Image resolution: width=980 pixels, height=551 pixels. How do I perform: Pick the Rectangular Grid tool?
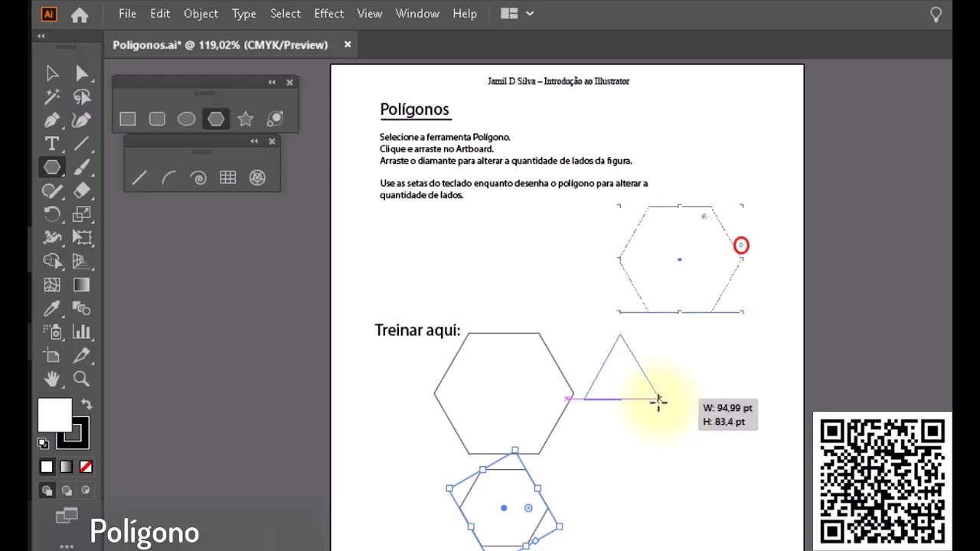coord(227,178)
